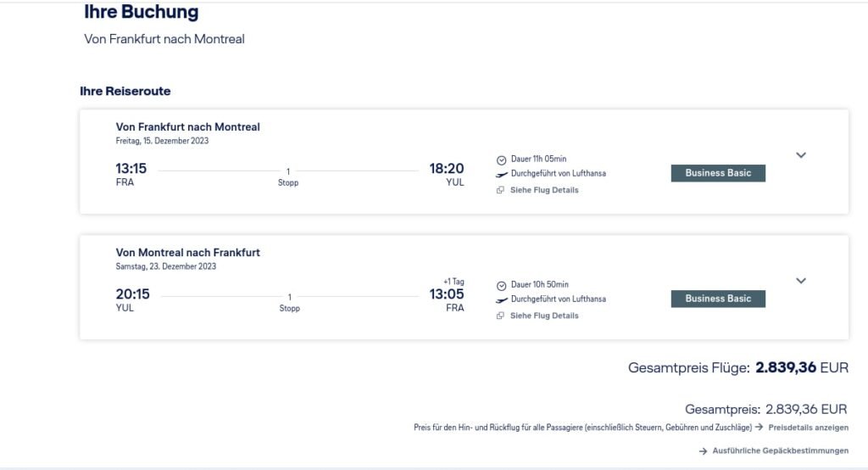Viewport: 868px width, 470px height.
Task: Click the airplane icon on return Lufthansa line
Action: [501, 300]
